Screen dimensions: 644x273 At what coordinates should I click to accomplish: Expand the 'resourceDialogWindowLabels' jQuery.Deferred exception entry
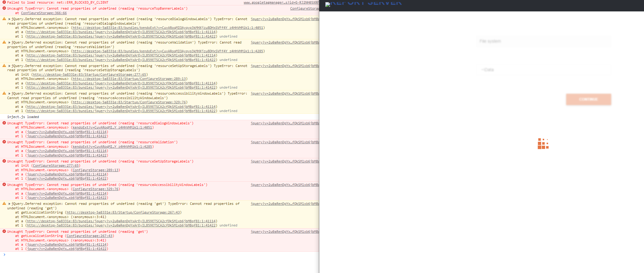tap(9, 19)
